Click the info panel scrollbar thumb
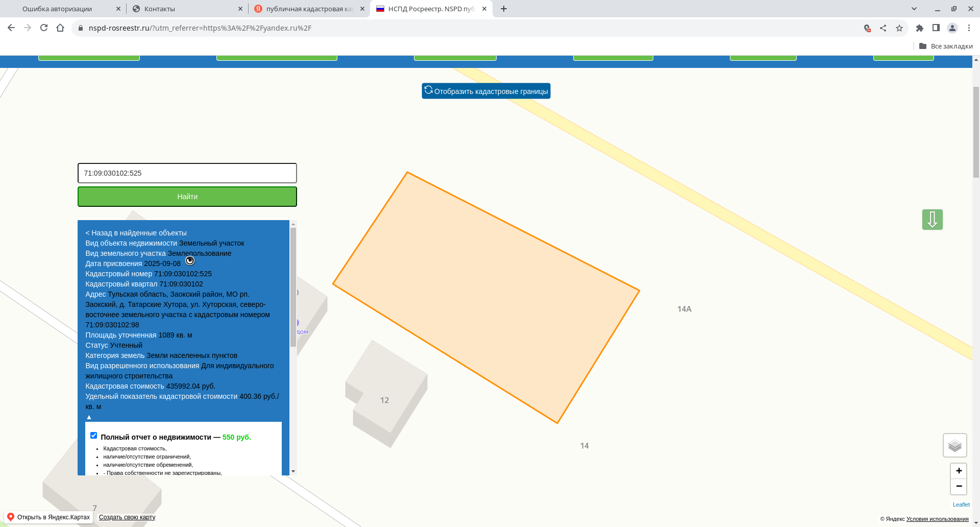980x527 pixels. 293,286
